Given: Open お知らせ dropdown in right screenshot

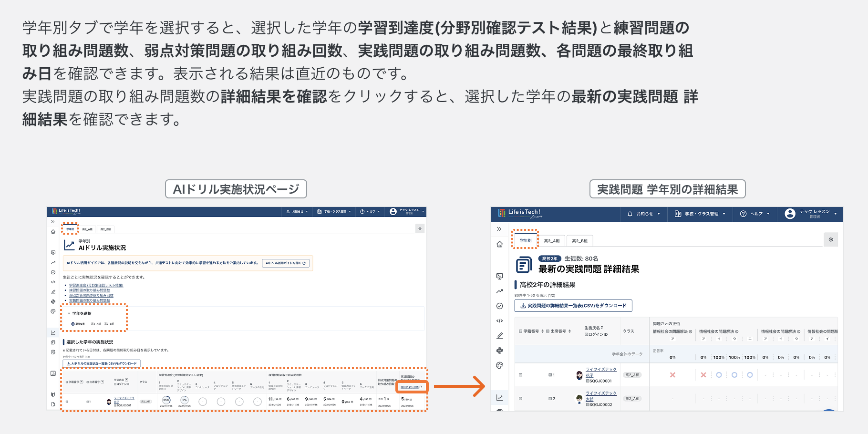Looking at the screenshot, I should [644, 214].
